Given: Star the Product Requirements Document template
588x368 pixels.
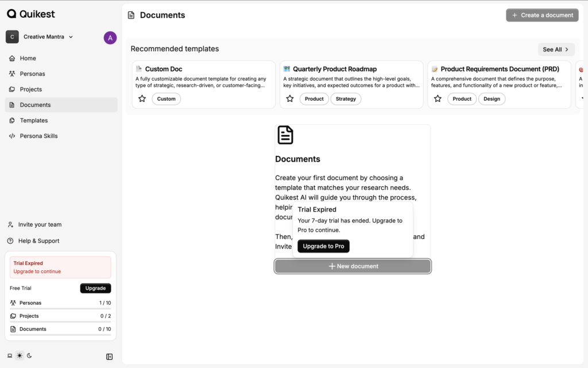Looking at the screenshot, I should (438, 99).
